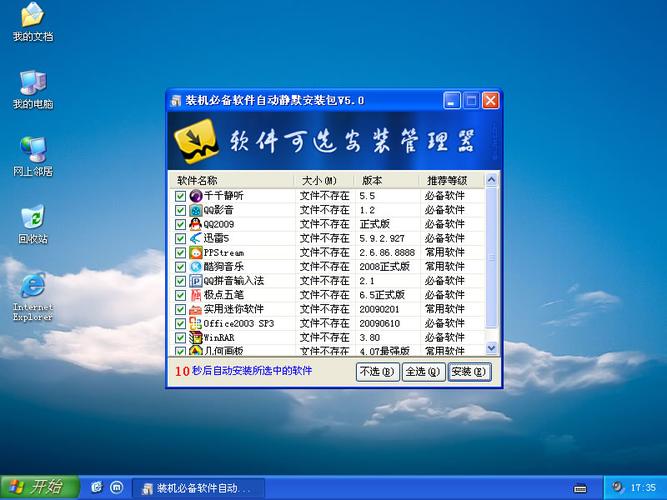
Task: Uncheck the 极点五笔 checkbox
Action: point(180,296)
